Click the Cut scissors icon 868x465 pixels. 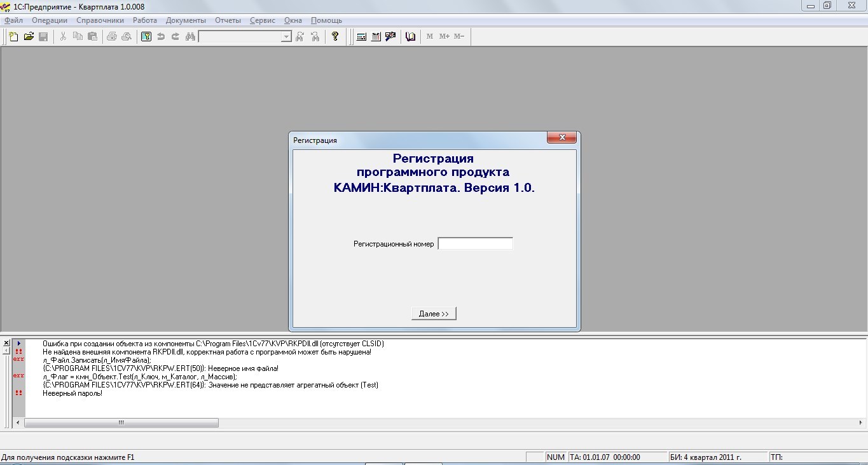[63, 37]
